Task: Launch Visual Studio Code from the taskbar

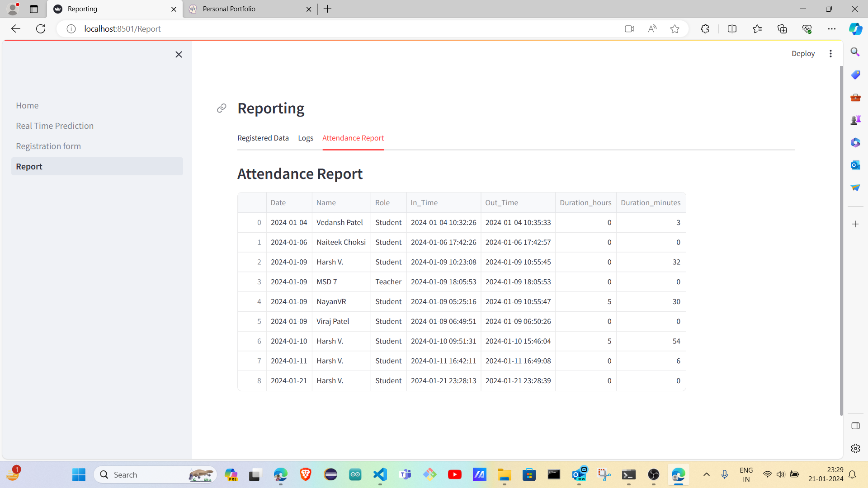Action: [380, 474]
